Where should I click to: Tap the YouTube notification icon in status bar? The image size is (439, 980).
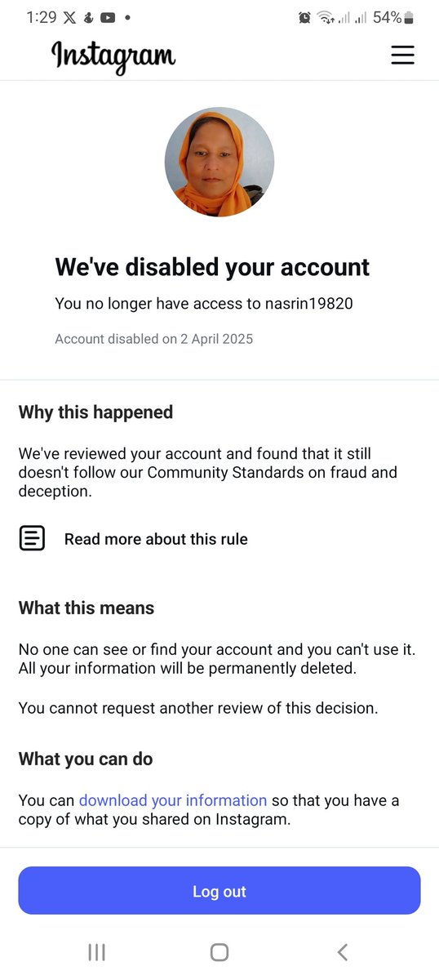point(108,17)
